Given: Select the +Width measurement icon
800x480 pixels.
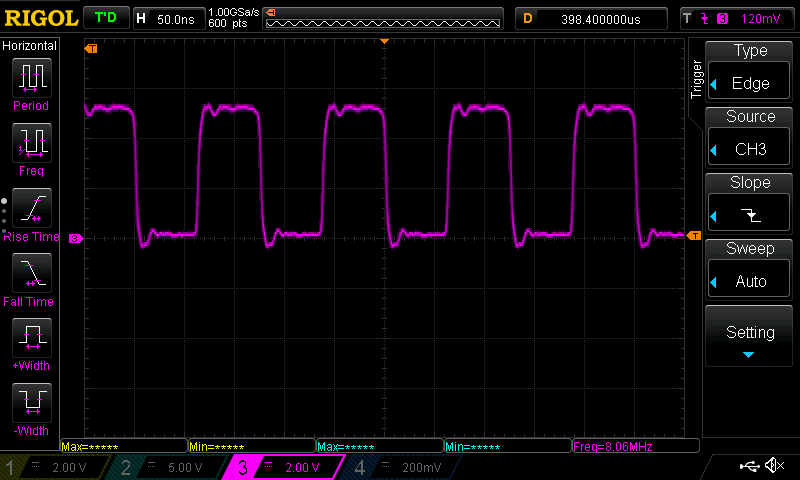Looking at the screenshot, I should pos(32,337).
